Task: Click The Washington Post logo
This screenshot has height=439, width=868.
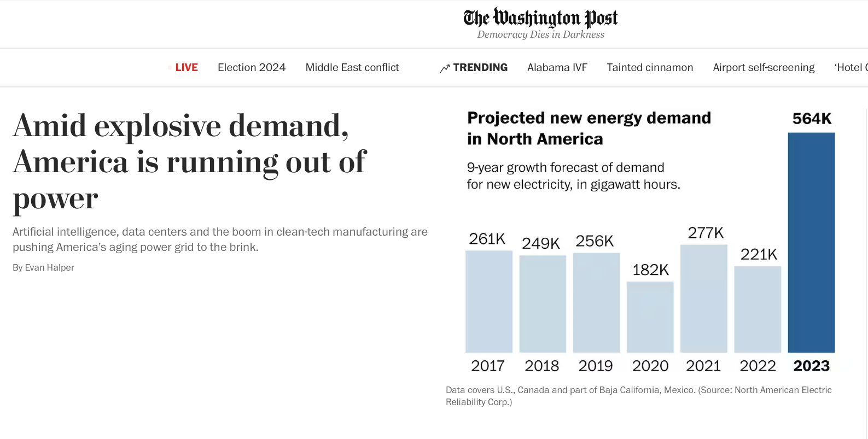Action: (540, 18)
